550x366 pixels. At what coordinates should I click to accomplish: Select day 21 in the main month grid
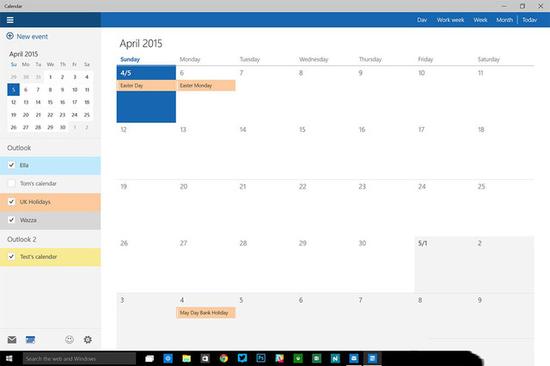point(266,208)
